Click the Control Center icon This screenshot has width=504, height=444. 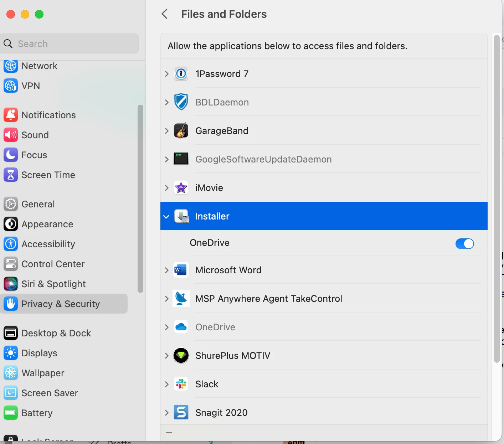11,264
